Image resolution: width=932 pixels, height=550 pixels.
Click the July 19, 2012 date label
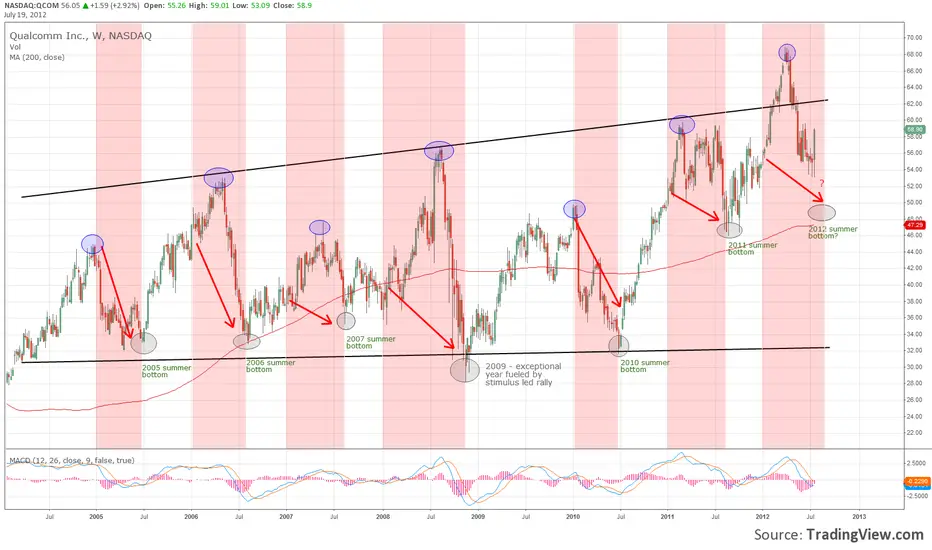24,14
